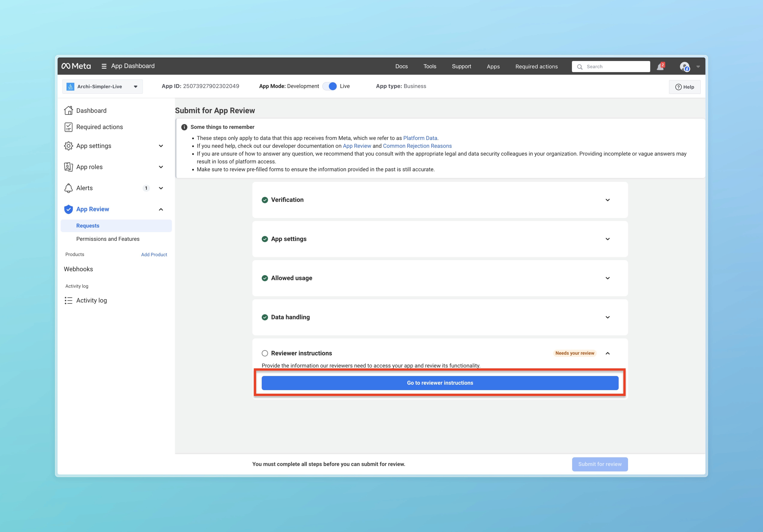Click the Activity log list icon

click(69, 300)
